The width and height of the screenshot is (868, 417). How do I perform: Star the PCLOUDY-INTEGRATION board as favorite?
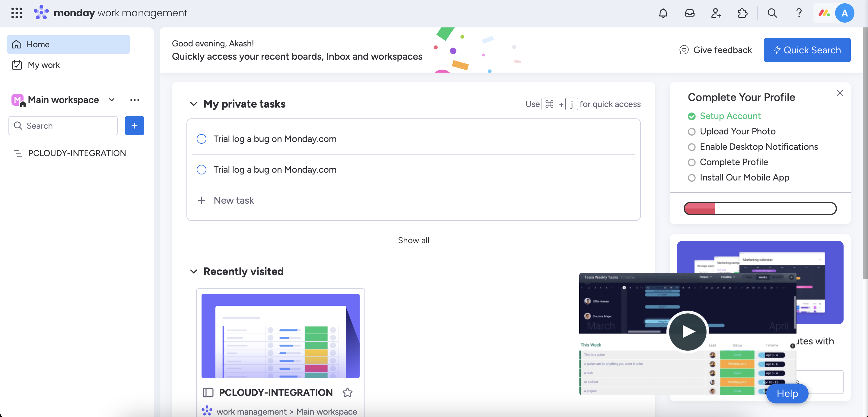point(347,392)
